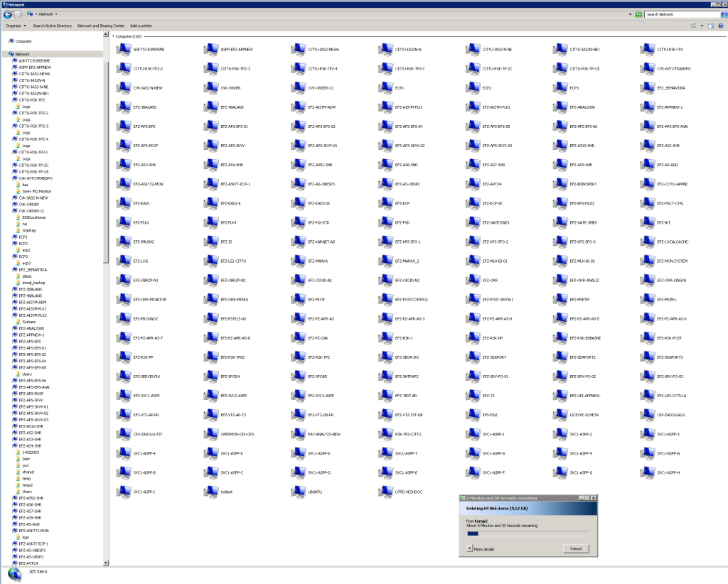Click the Help question mark icon

721,26
